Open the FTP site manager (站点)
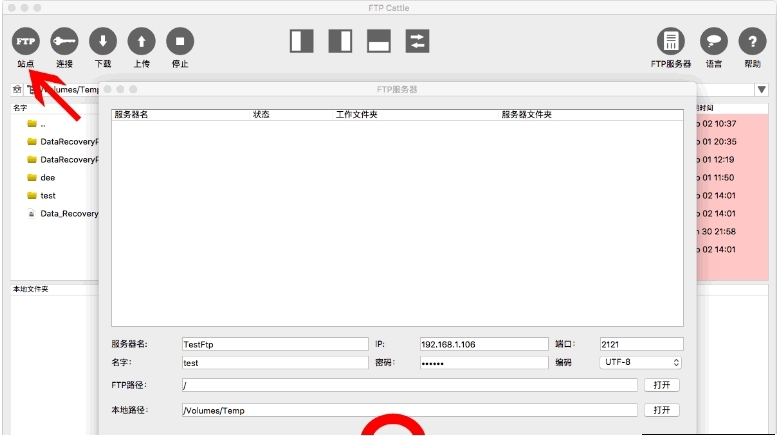The image size is (778, 436). [25, 41]
